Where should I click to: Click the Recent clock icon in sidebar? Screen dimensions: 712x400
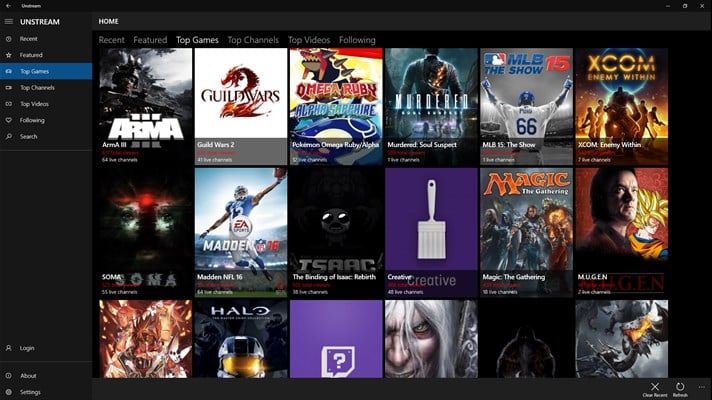pos(9,39)
